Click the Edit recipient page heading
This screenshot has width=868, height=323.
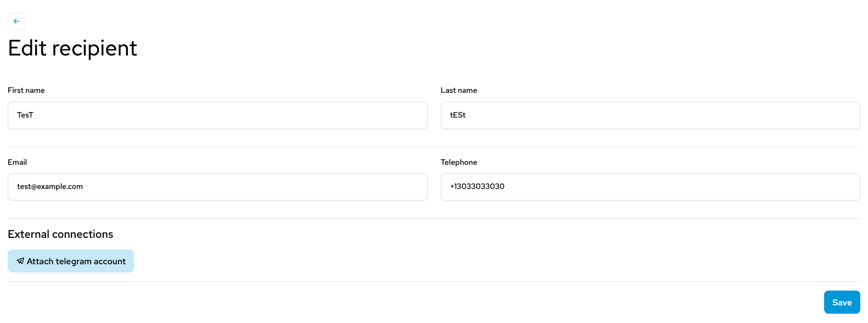[x=72, y=48]
